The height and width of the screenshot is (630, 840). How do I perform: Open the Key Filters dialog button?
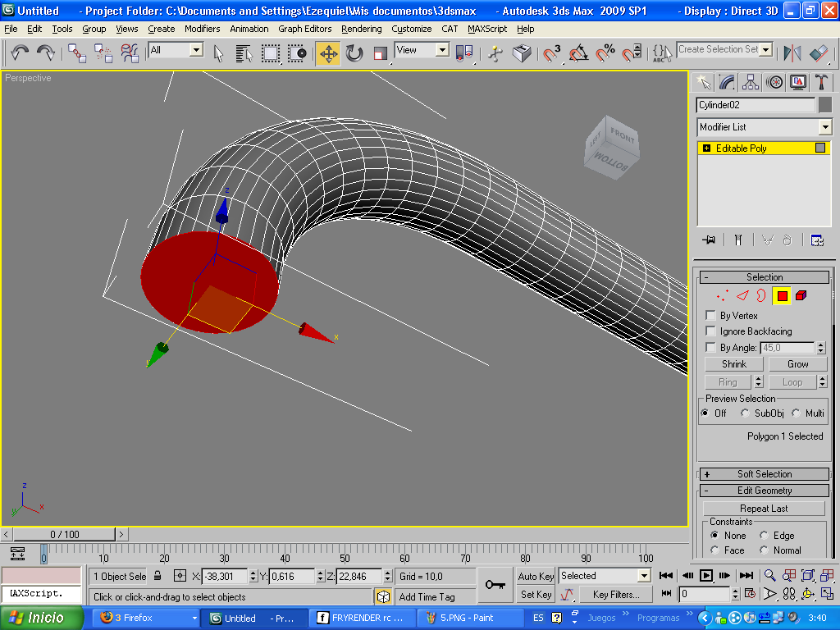click(x=616, y=595)
